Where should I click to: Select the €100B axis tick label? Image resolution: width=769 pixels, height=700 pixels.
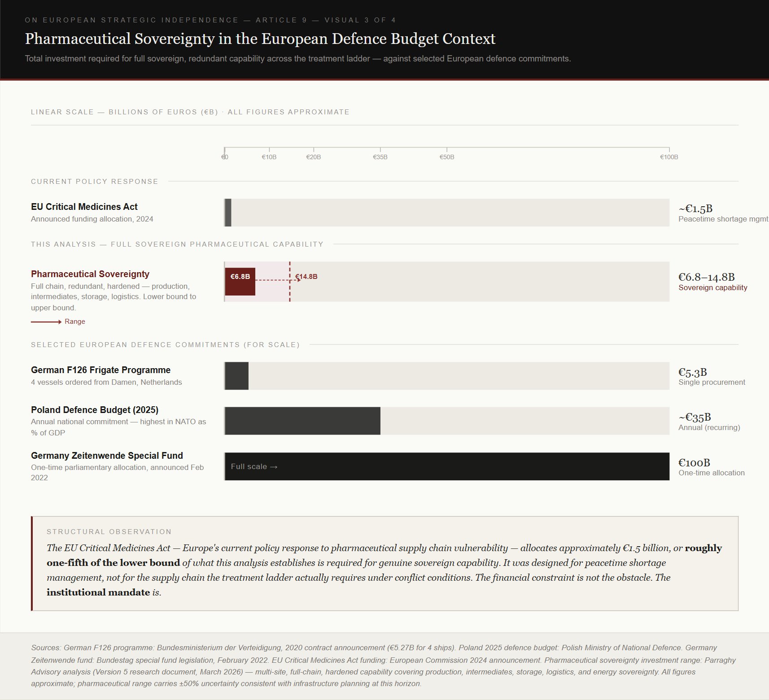coord(669,157)
